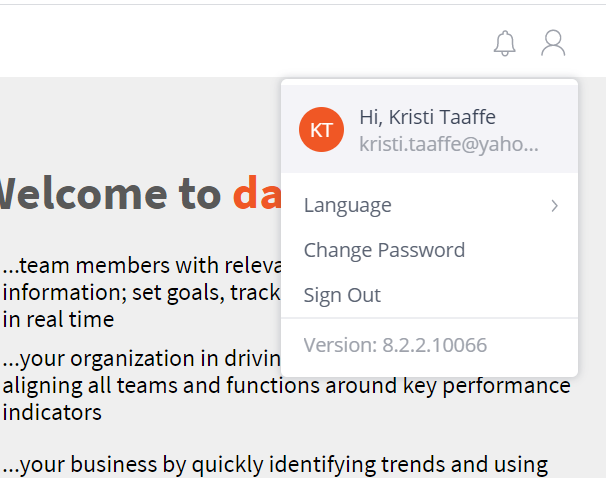Click the team members with relevant line
The height and width of the screenshot is (478, 606).
142,265
